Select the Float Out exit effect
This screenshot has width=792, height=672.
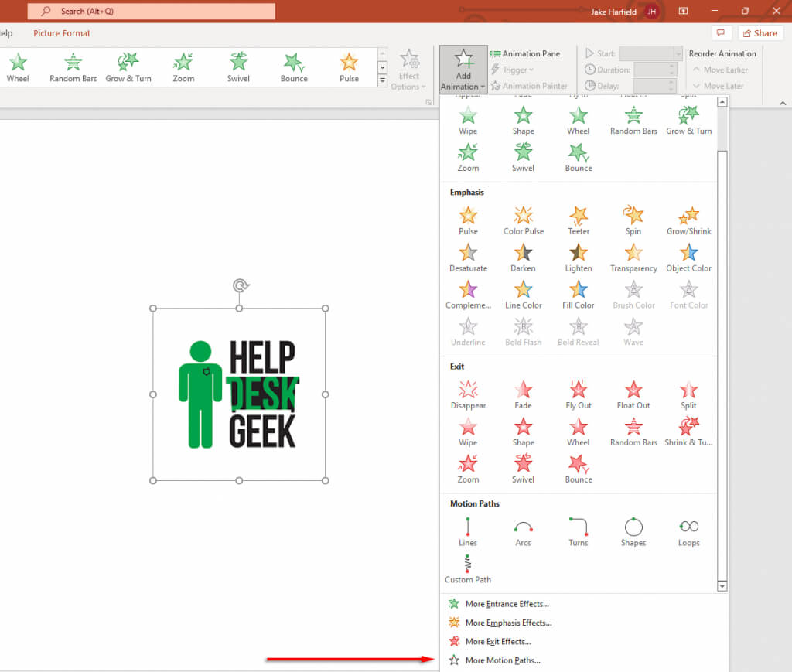point(633,395)
